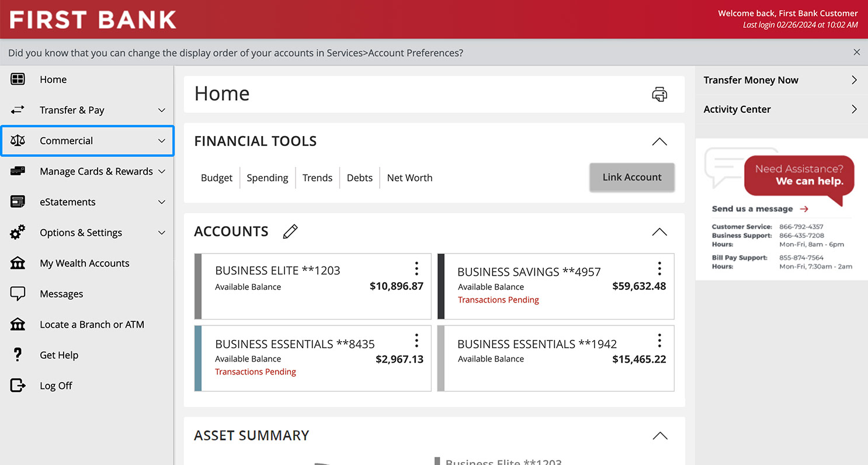Open the three-dot menu for Business Elite **1203
Screen dimensions: 868x465
pos(416,268)
